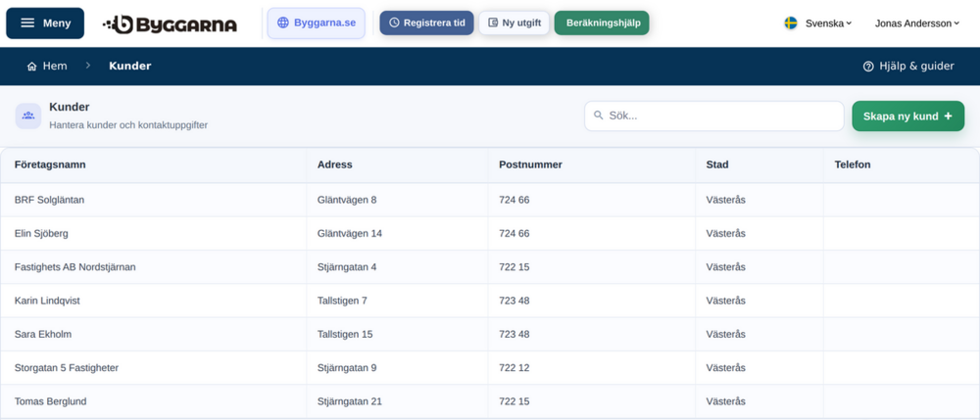Open the Byggarna.se globe link

click(x=316, y=23)
